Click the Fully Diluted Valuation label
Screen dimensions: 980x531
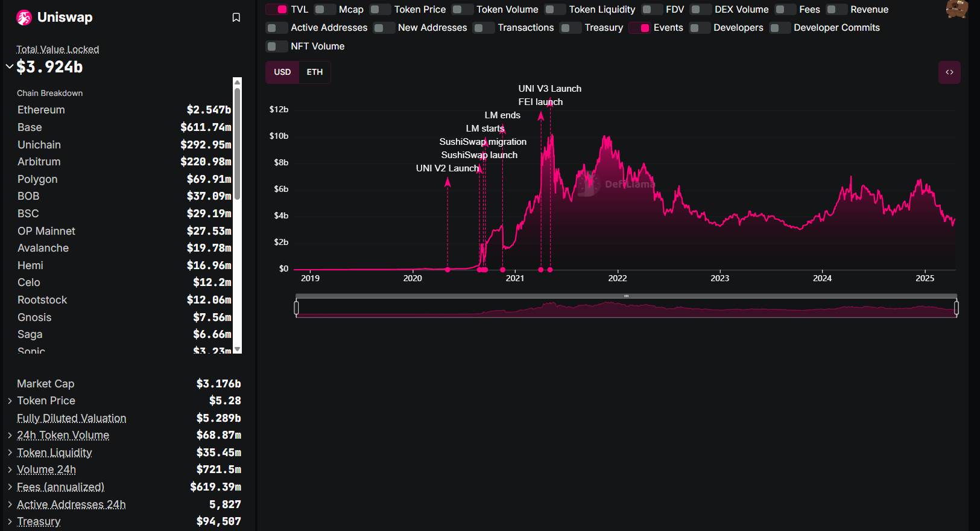coord(72,418)
